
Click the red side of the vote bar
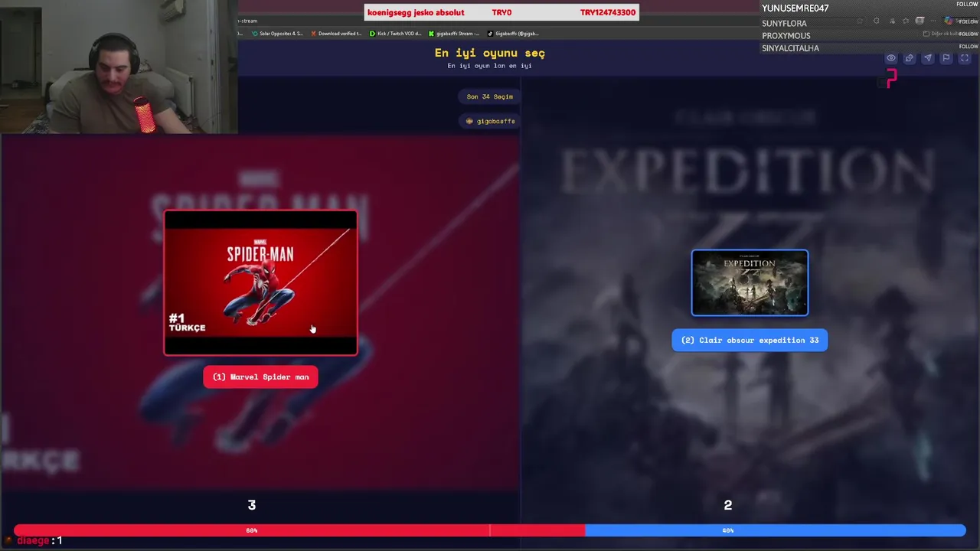(299, 530)
